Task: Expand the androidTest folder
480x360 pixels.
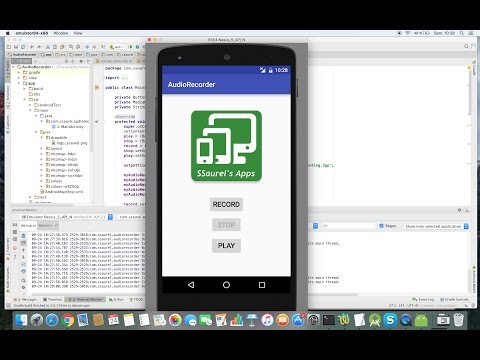Action: pos(30,105)
